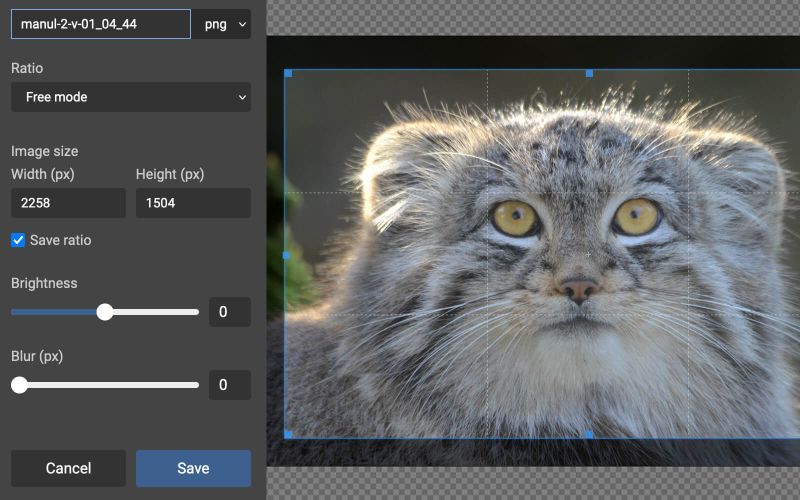Click the left-middle crop edge handle
Viewport: 800px width, 500px height.
[x=288, y=255]
